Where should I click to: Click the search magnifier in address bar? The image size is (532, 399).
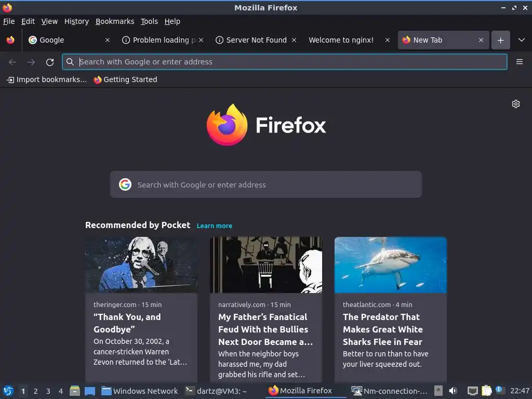click(70, 62)
